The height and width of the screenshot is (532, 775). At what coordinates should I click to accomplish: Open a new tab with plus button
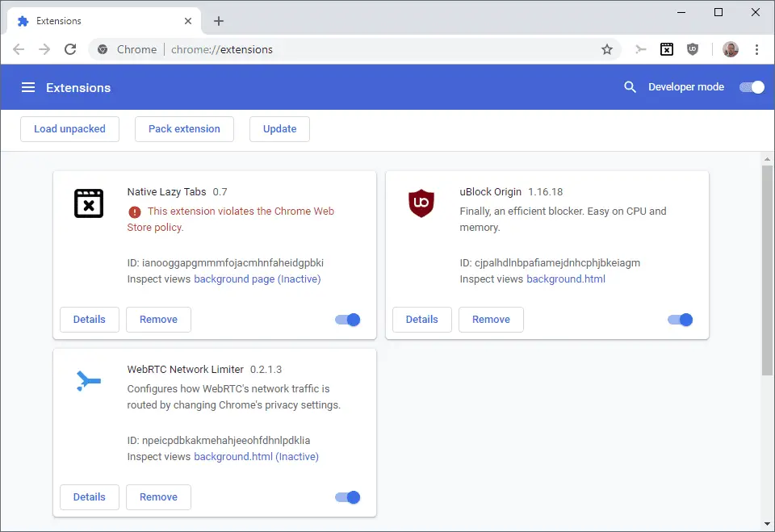(x=219, y=21)
